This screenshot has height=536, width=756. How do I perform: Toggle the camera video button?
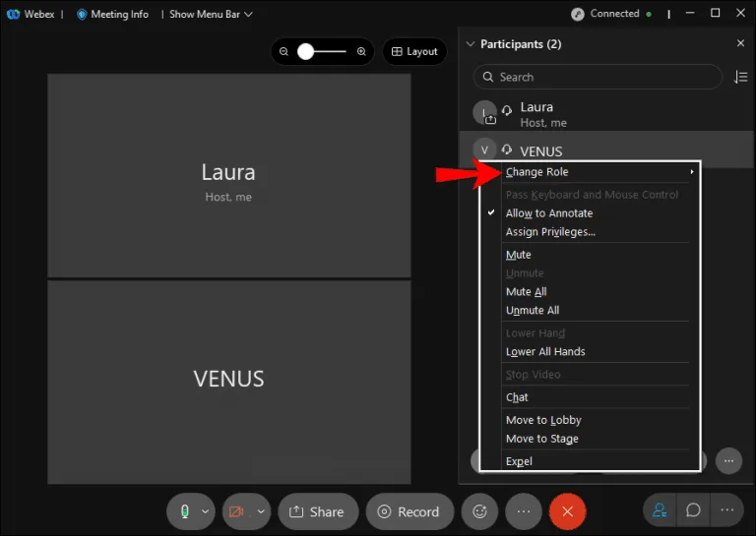click(236, 511)
